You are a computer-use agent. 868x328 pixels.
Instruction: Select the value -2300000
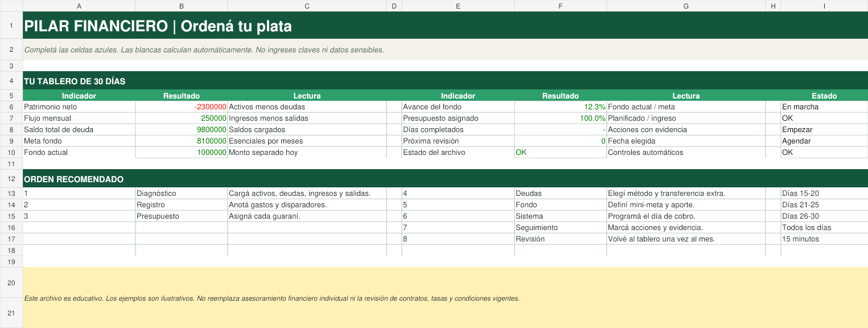pos(182,107)
